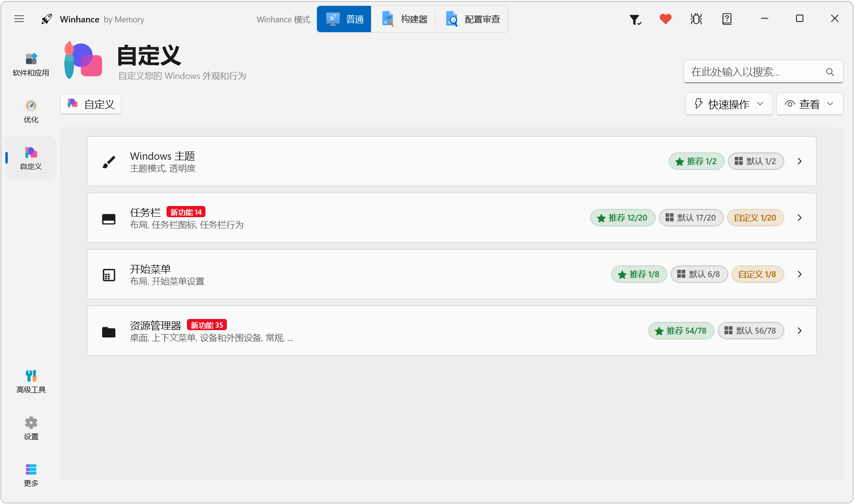Screen dimensions: 854x504
Task: Click the 自定义 1/8 badge
Action: tap(758, 274)
